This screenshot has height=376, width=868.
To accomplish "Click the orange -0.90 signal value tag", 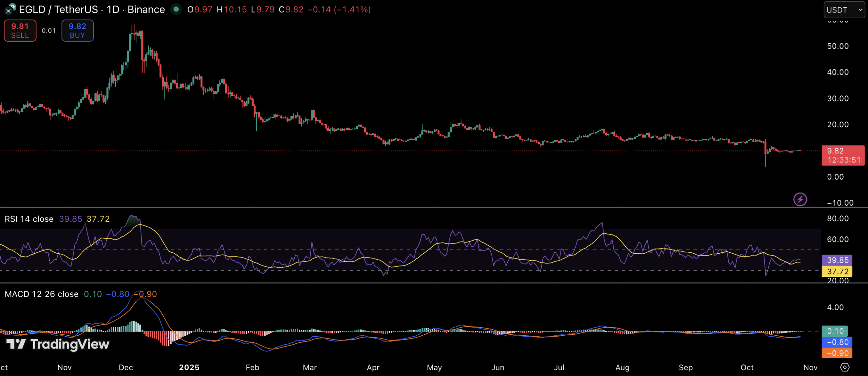I will (837, 353).
